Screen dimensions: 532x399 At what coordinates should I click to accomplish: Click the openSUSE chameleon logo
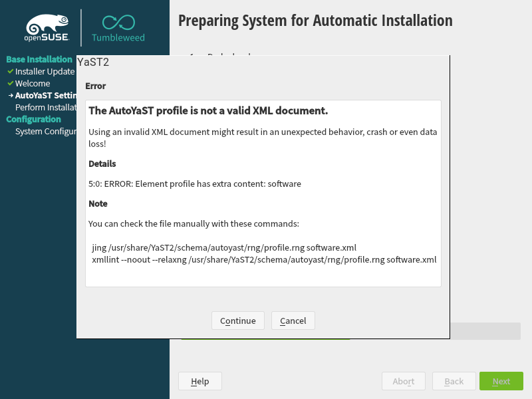tap(45, 27)
